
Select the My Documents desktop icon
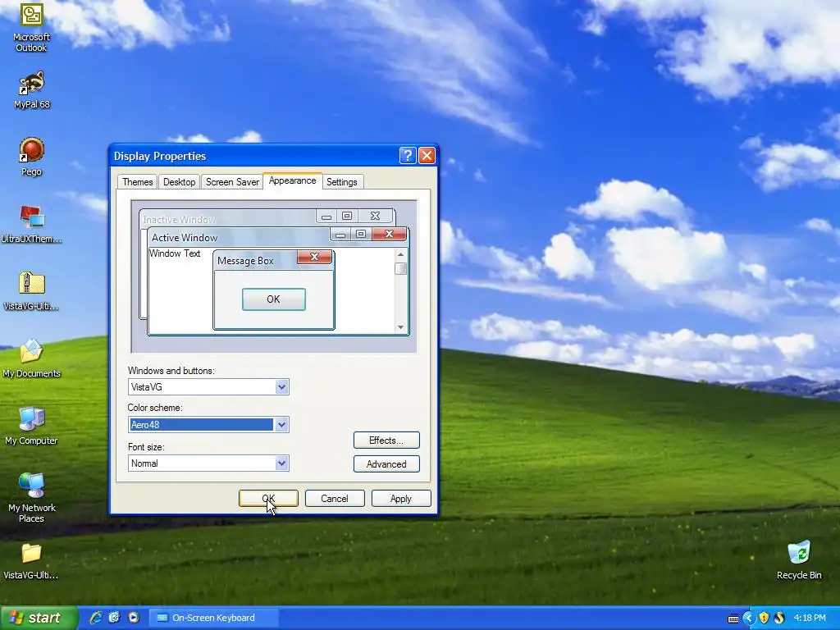(31, 358)
